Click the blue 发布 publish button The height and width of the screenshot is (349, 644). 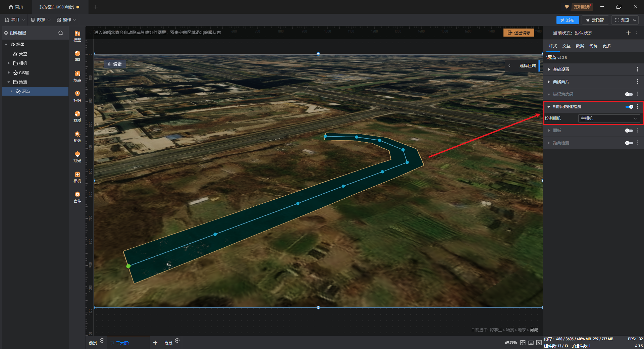[568, 20]
